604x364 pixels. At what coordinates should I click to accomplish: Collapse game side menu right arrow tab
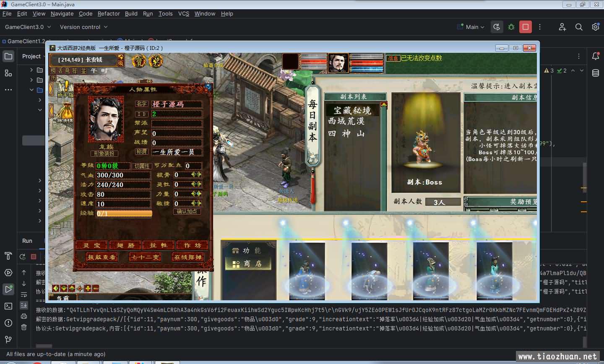[x=52, y=88]
